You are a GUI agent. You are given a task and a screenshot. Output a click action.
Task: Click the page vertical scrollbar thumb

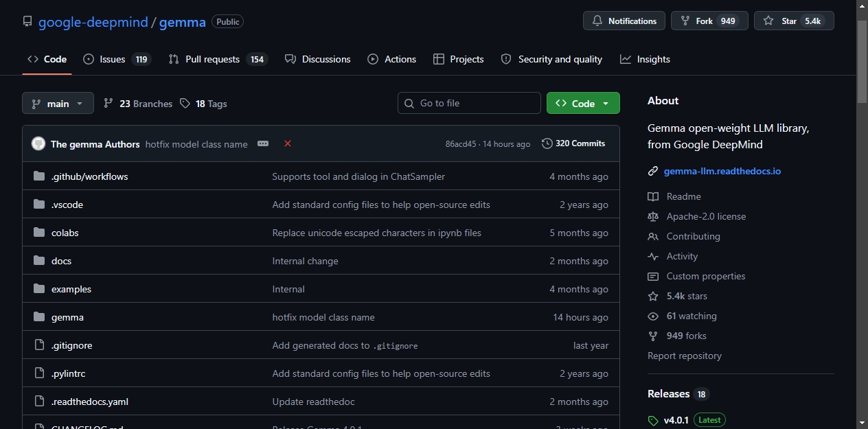pos(863,62)
